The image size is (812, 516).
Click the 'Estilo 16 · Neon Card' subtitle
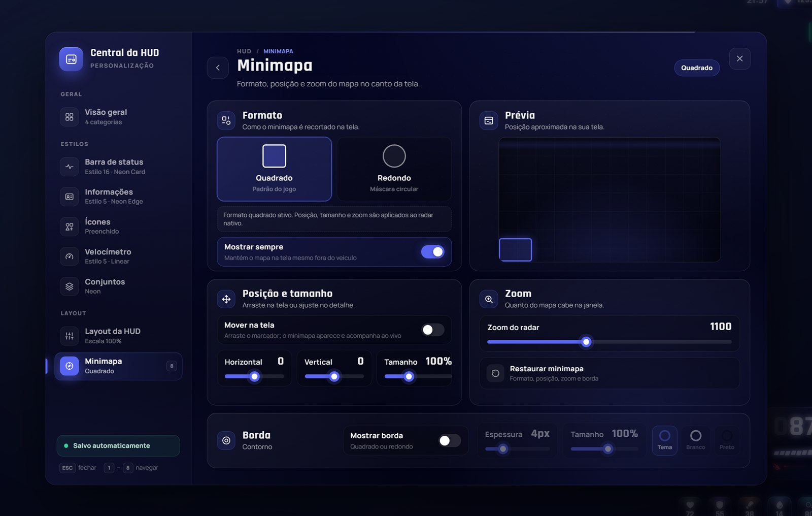[x=115, y=172]
